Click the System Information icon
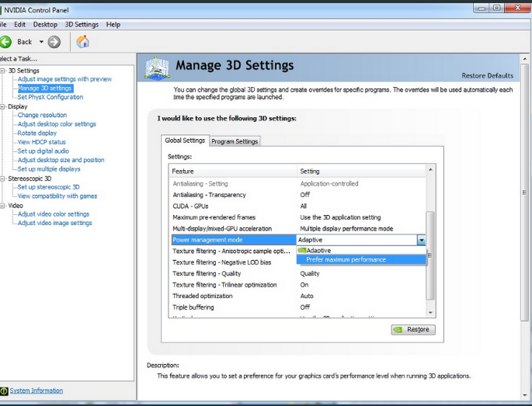 [x=4, y=390]
